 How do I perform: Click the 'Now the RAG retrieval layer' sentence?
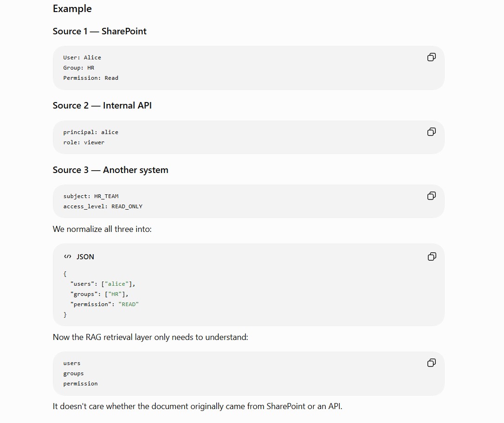[150, 337]
